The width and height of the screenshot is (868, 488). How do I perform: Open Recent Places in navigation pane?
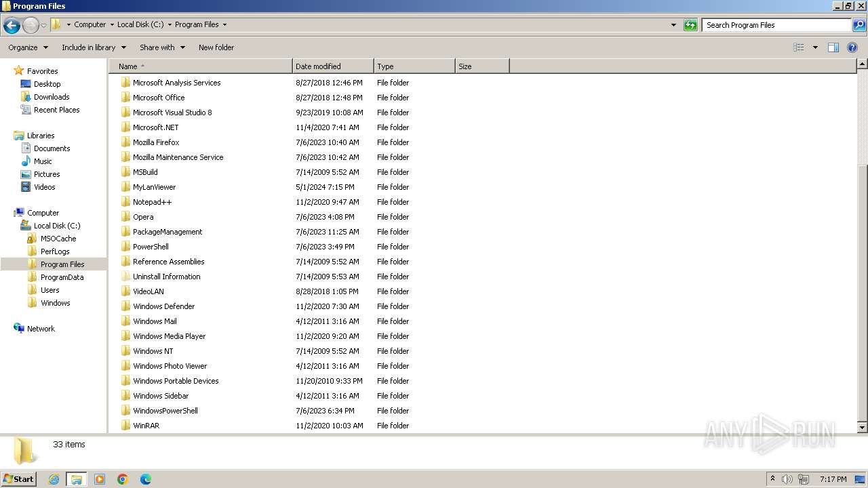[x=56, y=110]
